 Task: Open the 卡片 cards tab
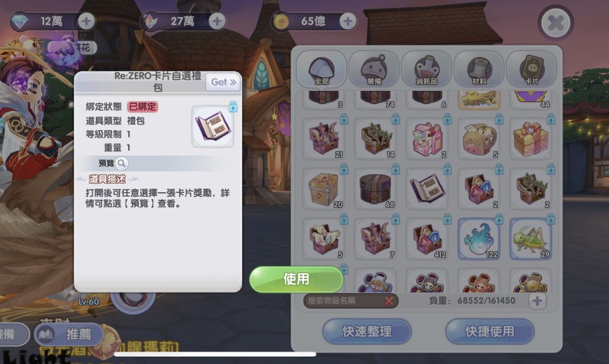(531, 70)
